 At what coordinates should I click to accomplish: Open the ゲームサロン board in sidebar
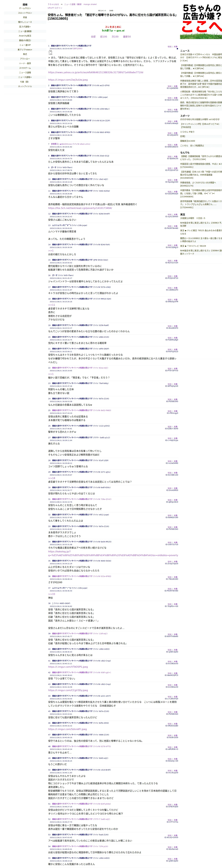click(25, 8)
